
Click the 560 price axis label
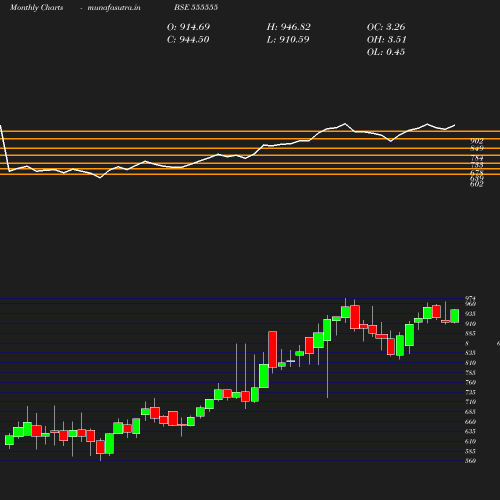(x=470, y=461)
